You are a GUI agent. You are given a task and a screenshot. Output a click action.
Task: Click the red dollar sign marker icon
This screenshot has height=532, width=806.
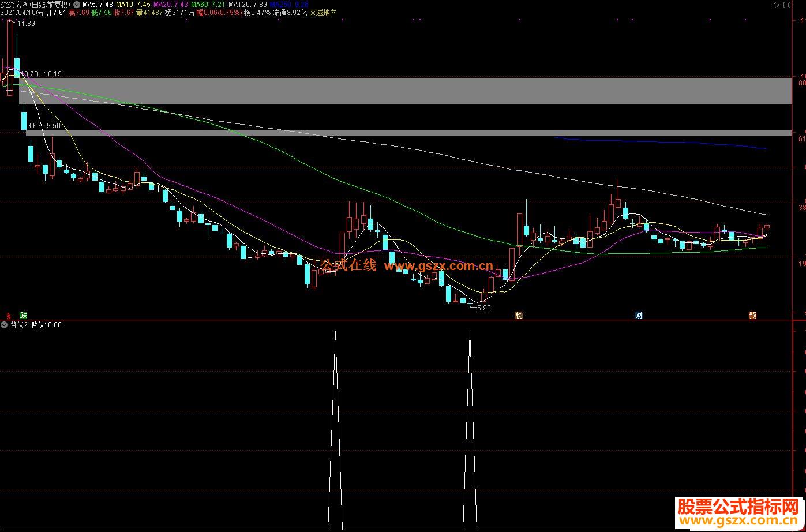click(8, 316)
